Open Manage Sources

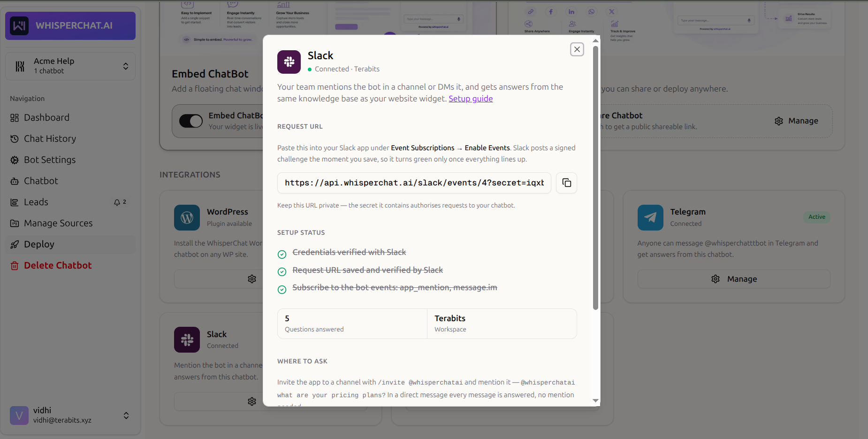pos(70,223)
